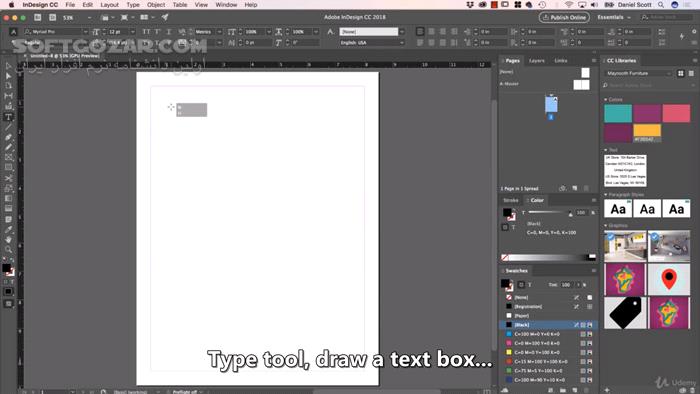Click the CC Libraries add content plus icon
This screenshot has width=700, height=394.
(607, 390)
